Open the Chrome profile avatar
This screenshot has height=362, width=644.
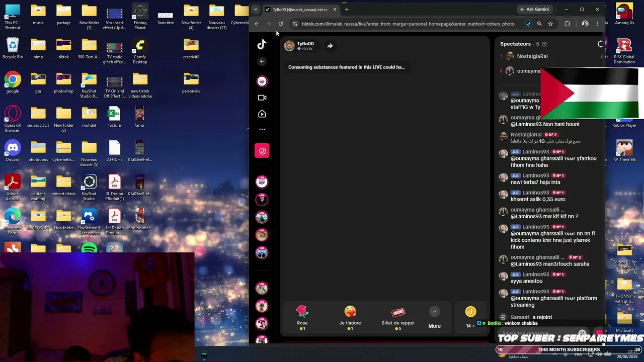[585, 24]
